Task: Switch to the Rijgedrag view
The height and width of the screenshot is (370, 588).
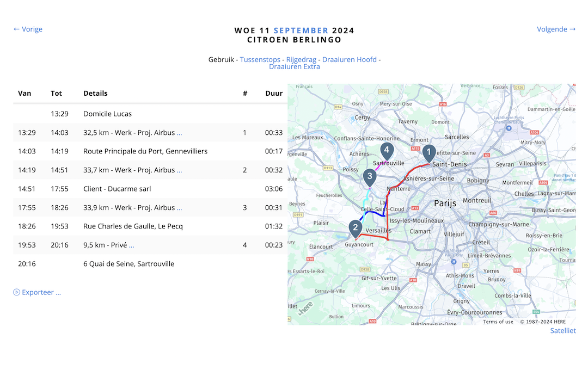Action: pos(301,60)
